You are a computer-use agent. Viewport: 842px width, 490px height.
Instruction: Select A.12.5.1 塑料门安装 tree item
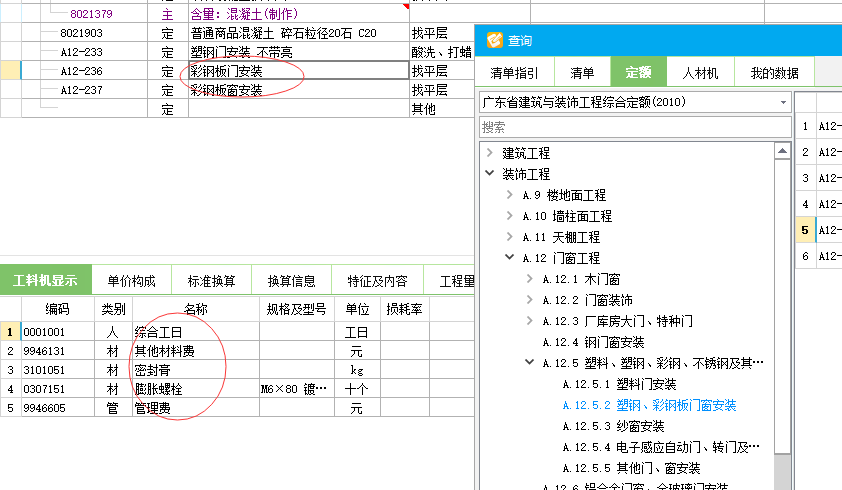[620, 384]
